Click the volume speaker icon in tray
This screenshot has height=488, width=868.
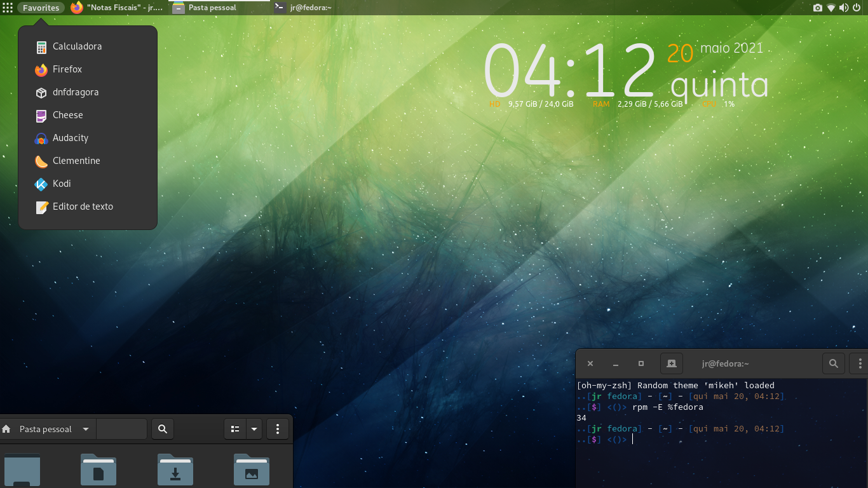pyautogui.click(x=843, y=8)
